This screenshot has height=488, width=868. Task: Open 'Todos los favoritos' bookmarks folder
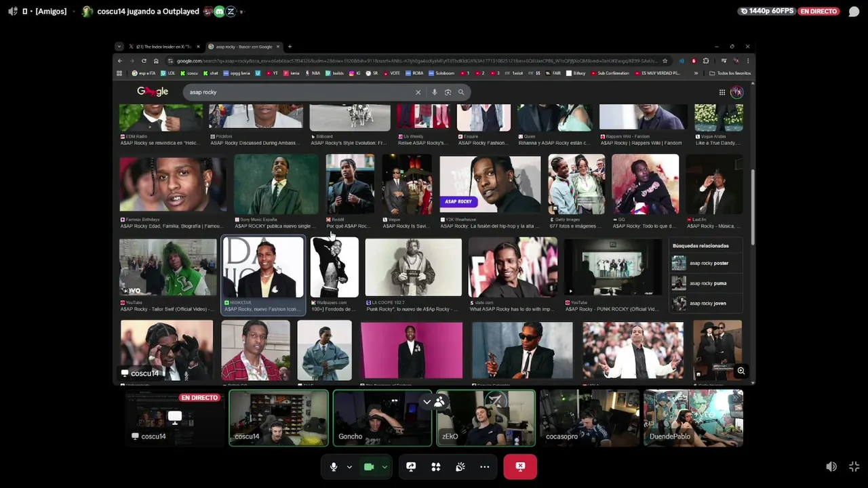tap(730, 73)
